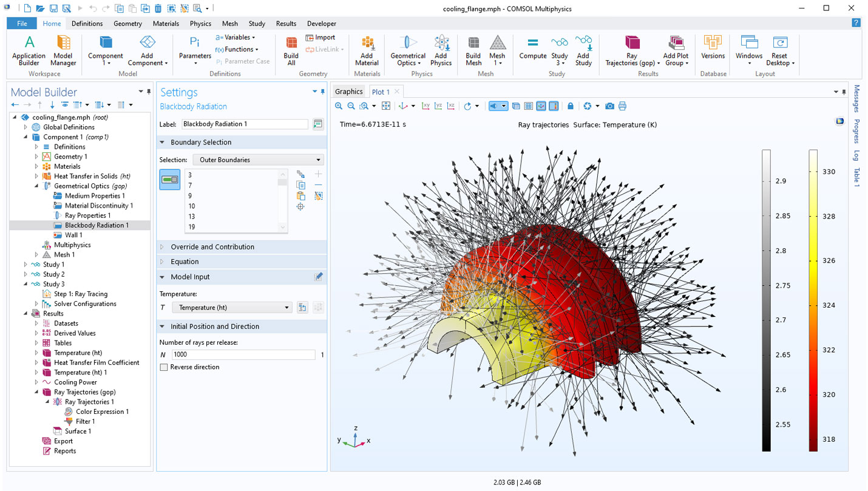Click the print icon in Graphics toolbar
The height and width of the screenshot is (491, 868).
[622, 106]
